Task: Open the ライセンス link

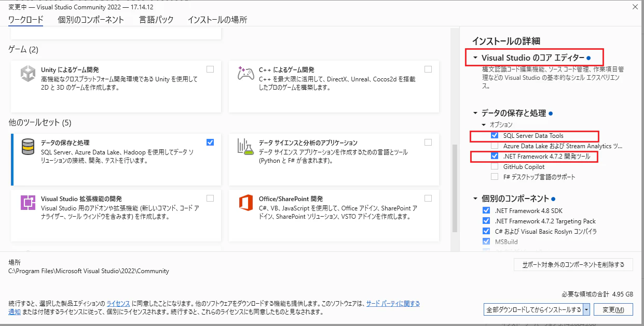Action: 119,303
